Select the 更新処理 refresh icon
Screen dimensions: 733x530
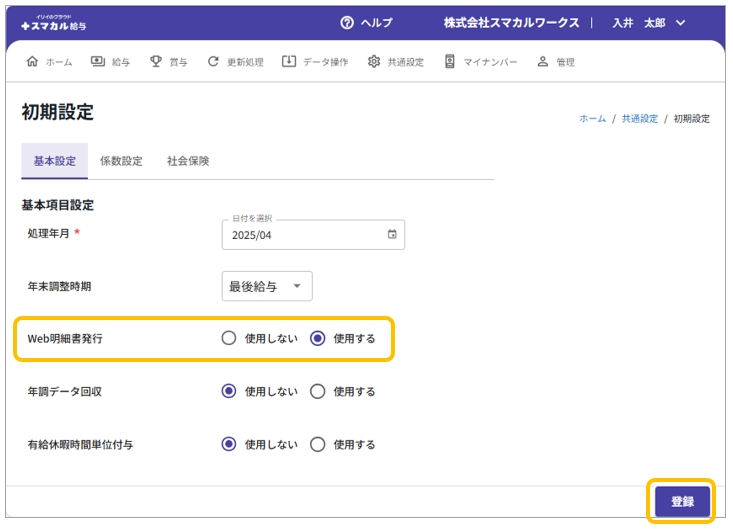213,62
